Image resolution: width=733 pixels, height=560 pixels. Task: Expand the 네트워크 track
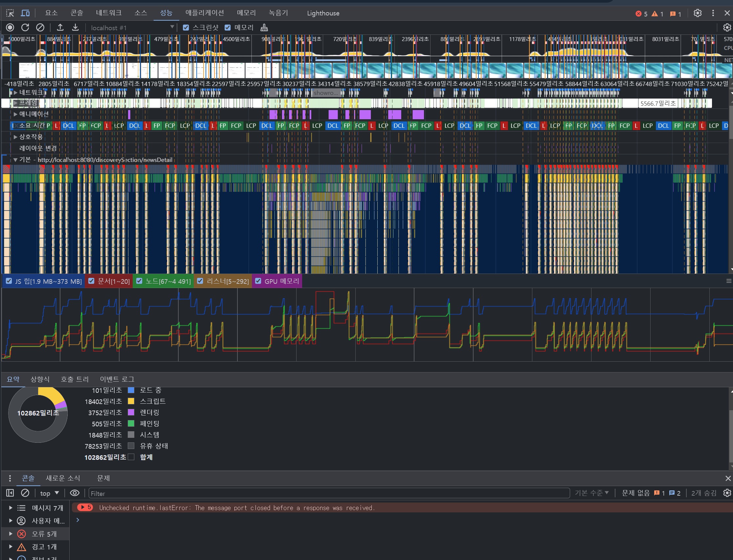coord(15,92)
